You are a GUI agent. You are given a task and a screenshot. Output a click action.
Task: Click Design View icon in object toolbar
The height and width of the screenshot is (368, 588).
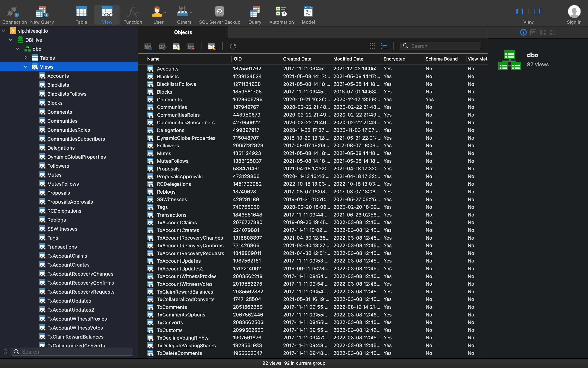(x=162, y=46)
